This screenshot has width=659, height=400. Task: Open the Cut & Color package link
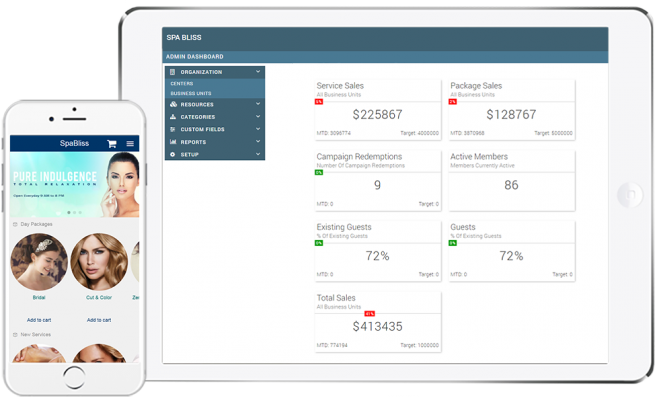coord(99,297)
